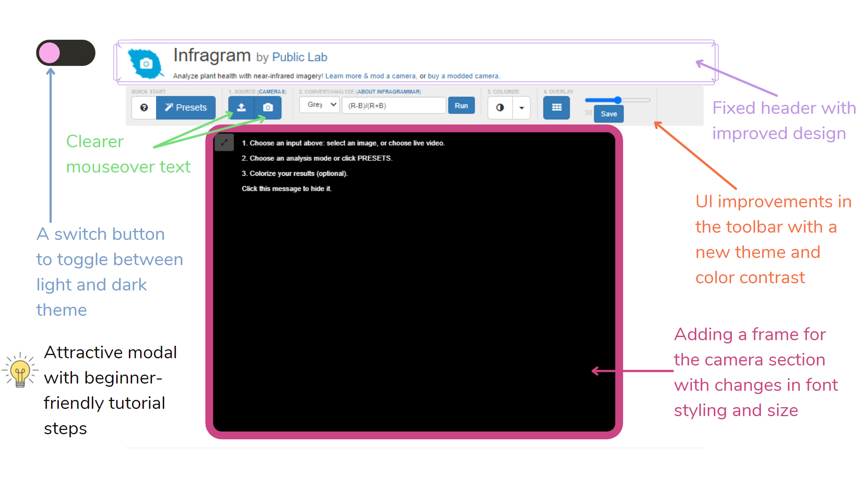Click the magic wand on Presets button
Viewport: 868px width, 488px height.
pyautogui.click(x=170, y=108)
